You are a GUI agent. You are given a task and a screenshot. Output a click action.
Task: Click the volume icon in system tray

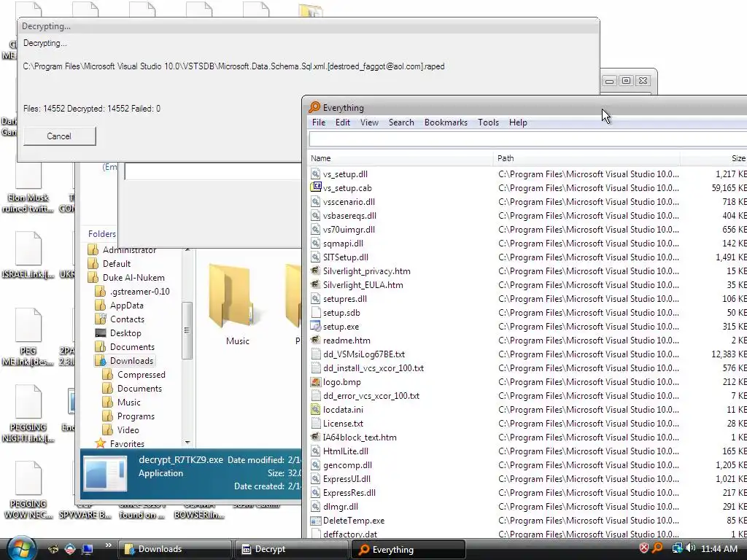(691, 548)
